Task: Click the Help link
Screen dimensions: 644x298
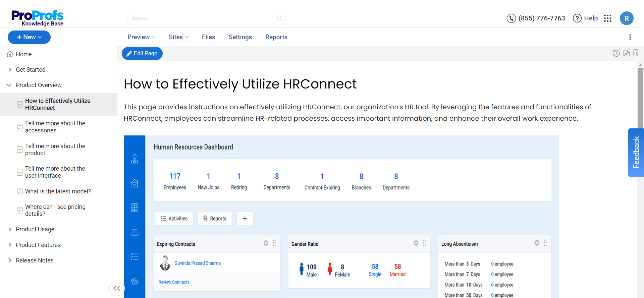Action: (591, 18)
